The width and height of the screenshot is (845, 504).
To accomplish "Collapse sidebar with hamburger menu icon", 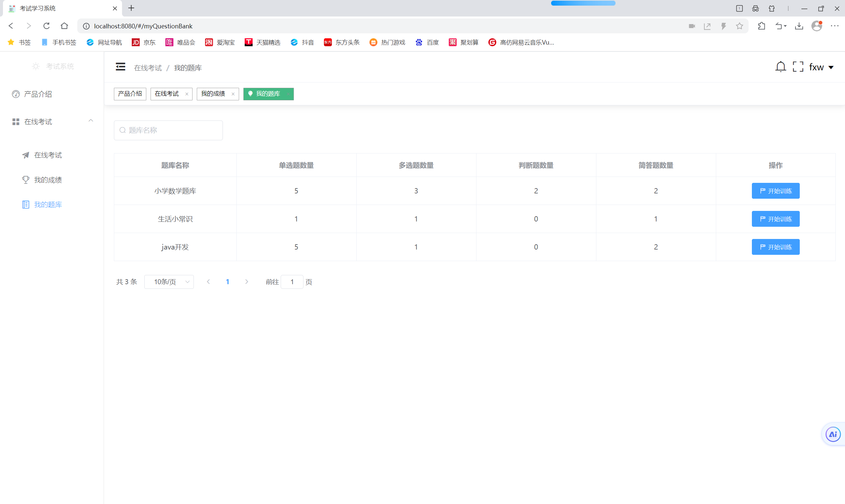I will (120, 67).
